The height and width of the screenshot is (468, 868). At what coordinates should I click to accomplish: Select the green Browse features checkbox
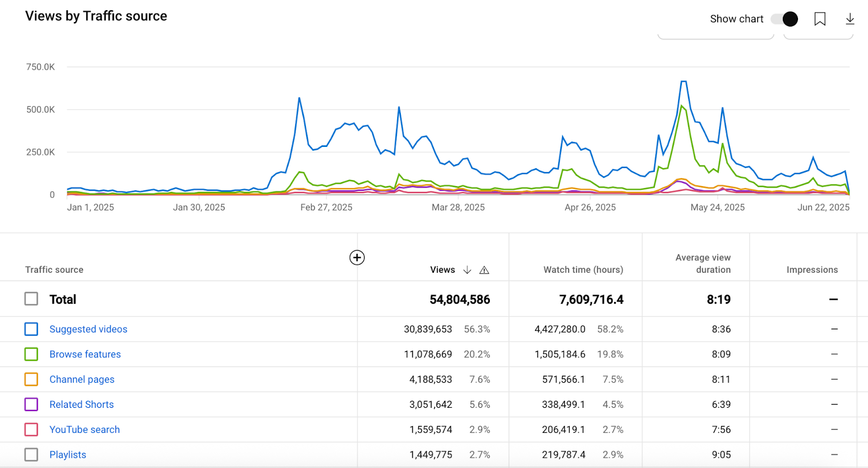click(x=31, y=354)
